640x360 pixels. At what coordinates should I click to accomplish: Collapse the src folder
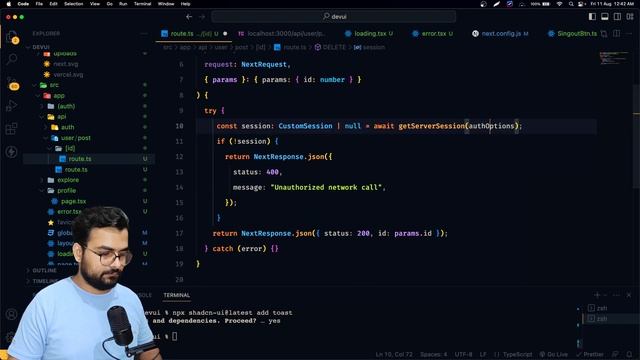pos(54,85)
